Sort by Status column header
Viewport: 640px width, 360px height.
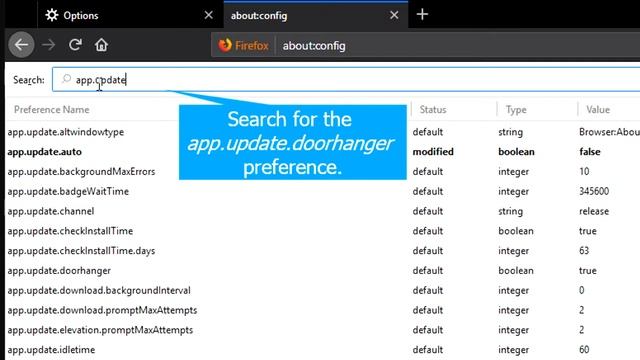click(x=433, y=109)
